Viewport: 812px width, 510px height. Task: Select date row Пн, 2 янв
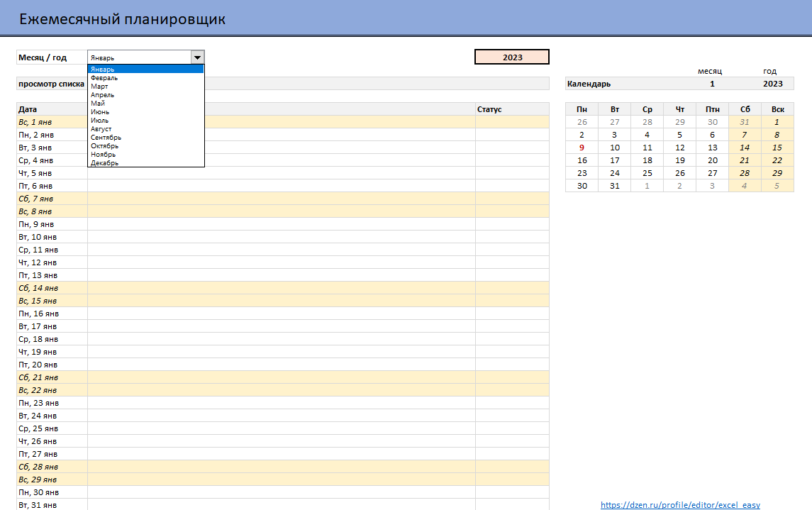[x=52, y=135]
